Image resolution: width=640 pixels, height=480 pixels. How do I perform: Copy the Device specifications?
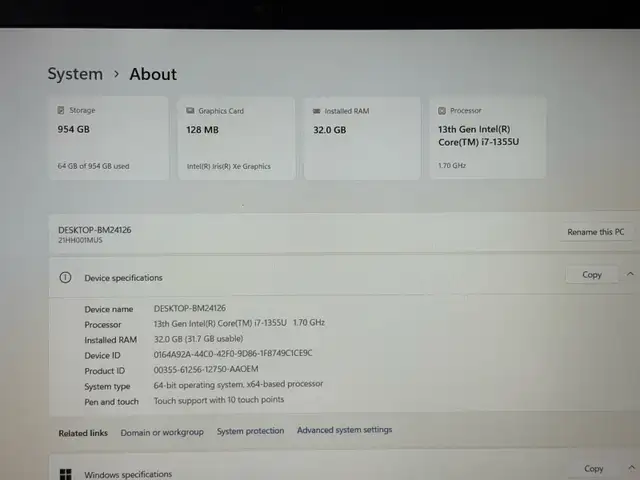tap(592, 275)
